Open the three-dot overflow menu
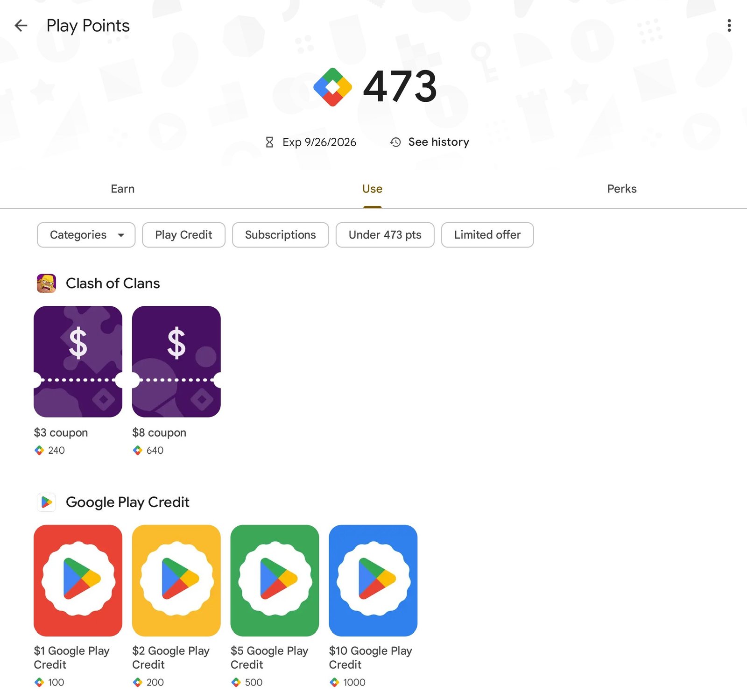 click(729, 26)
